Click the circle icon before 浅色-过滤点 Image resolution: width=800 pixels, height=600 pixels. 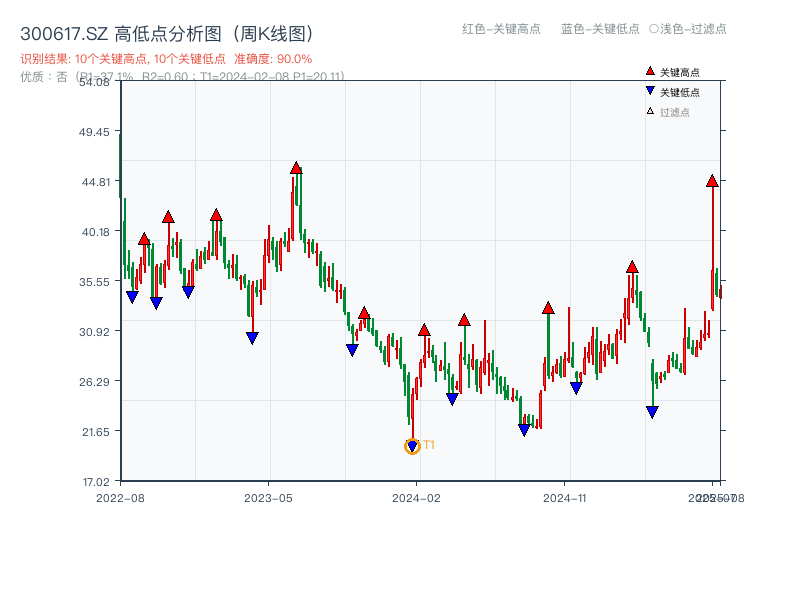click(x=654, y=29)
